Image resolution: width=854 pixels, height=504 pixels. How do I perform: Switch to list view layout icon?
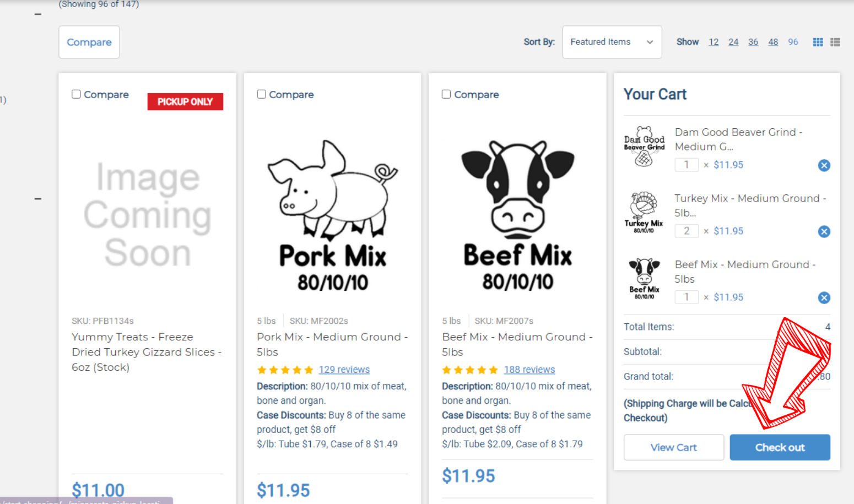point(835,42)
